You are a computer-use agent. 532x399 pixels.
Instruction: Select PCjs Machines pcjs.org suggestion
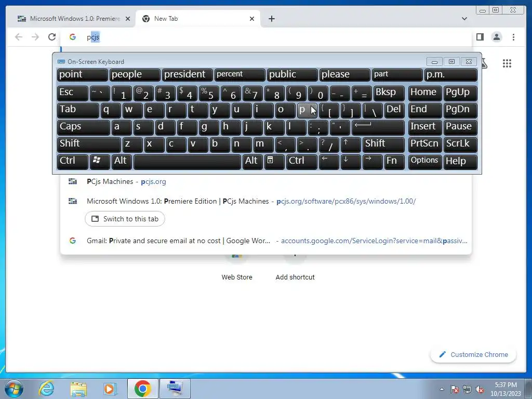click(x=266, y=181)
